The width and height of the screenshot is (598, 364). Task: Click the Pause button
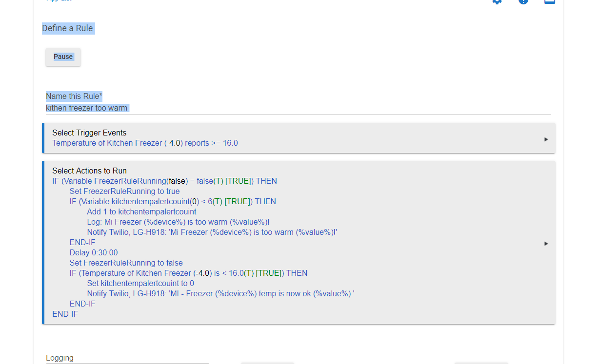click(x=63, y=57)
